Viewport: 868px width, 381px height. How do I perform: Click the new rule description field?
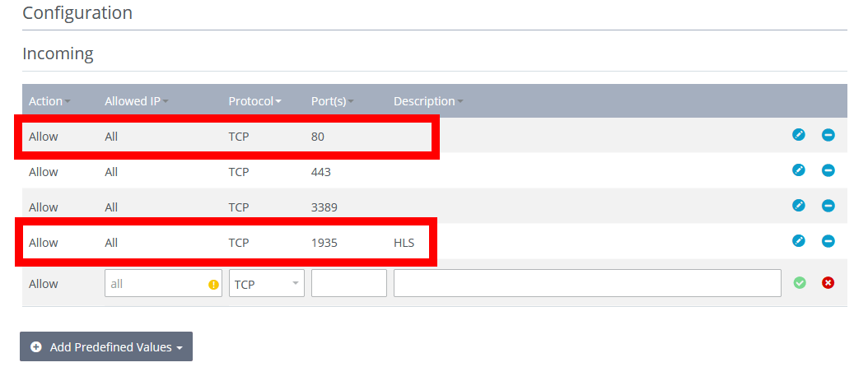586,284
